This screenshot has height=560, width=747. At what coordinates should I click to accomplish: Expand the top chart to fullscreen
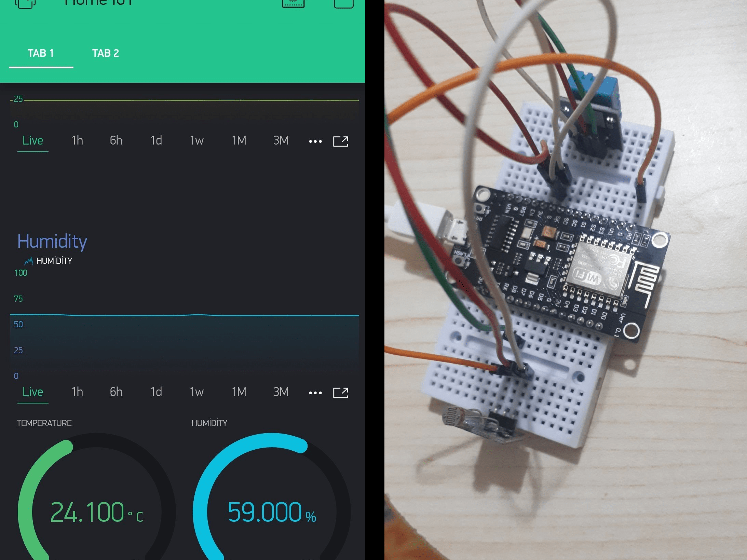(340, 140)
